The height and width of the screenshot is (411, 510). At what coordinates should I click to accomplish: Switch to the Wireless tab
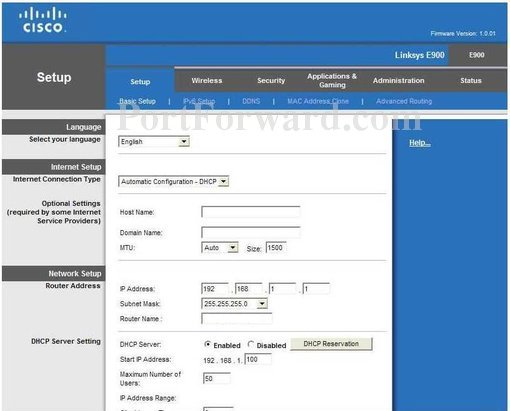coord(207,80)
